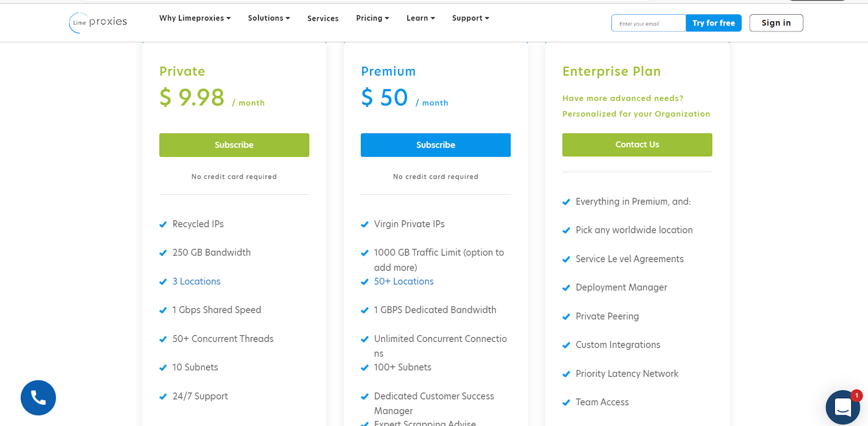
Task: Focus the Enter your email field
Action: click(x=648, y=23)
